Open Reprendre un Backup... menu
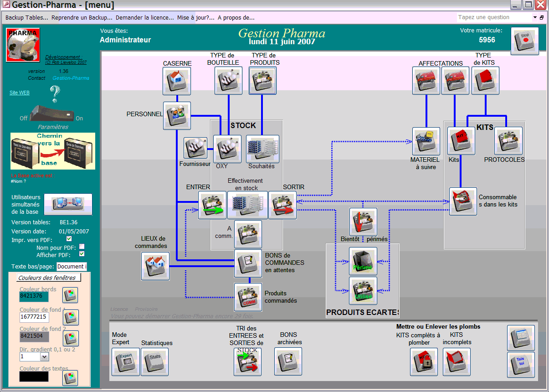Image resolution: width=549 pixels, height=392 pixels. (x=82, y=18)
